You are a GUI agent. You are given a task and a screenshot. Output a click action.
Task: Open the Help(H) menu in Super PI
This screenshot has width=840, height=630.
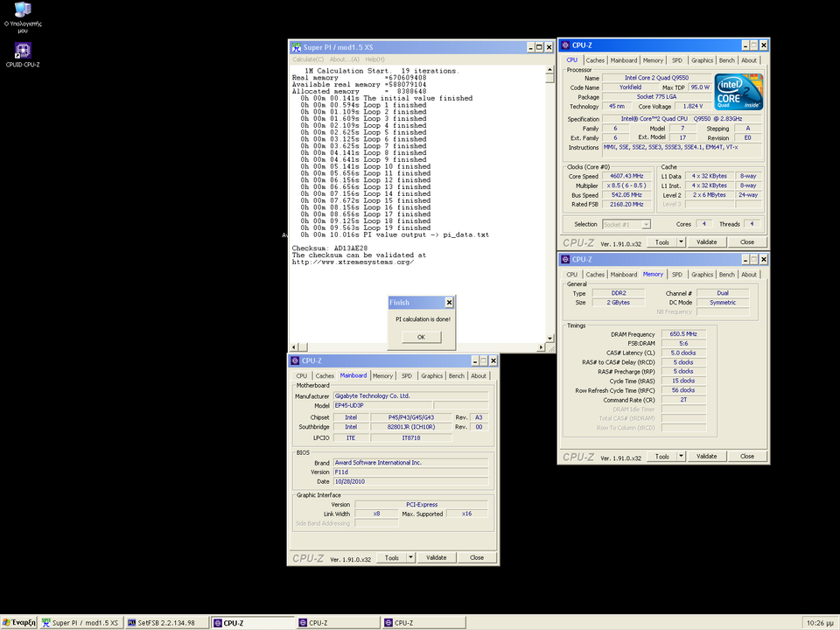pos(375,59)
